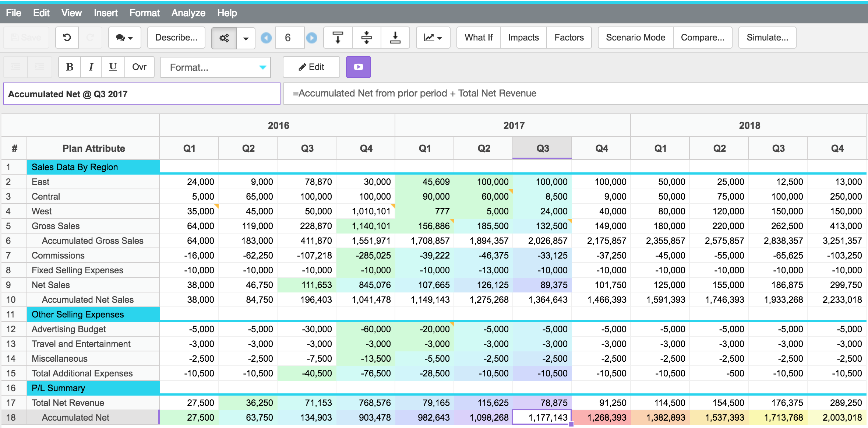Click the right blue arrow stepper icon
Image resolution: width=868 pixels, height=428 pixels.
[312, 38]
